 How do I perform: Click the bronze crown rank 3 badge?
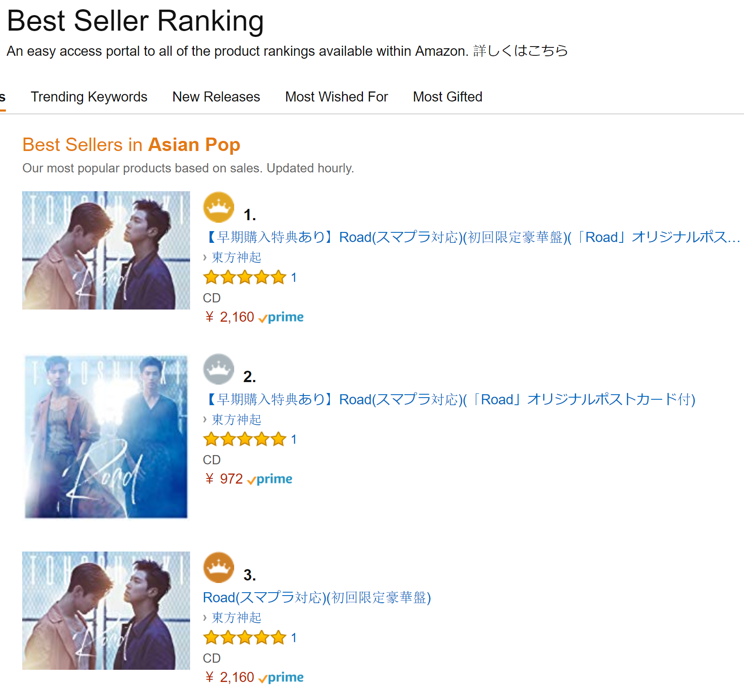[x=218, y=567]
